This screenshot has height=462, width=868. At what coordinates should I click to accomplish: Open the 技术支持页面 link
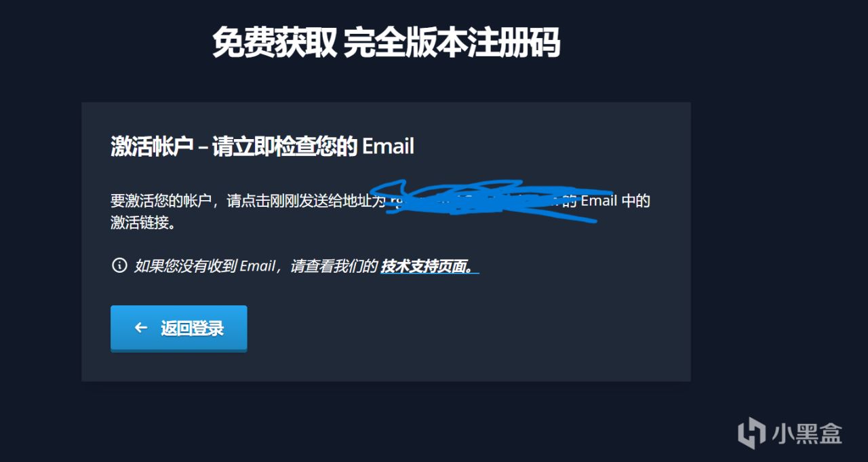coord(427,266)
